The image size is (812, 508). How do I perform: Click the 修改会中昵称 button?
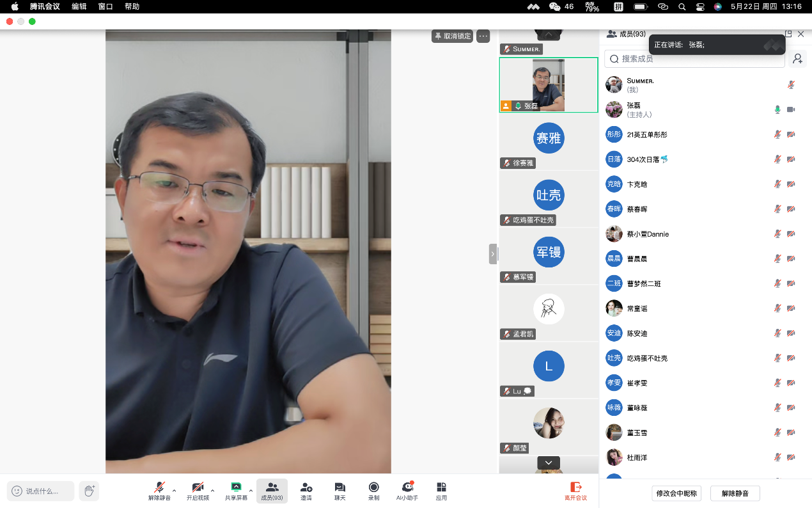coord(677,493)
